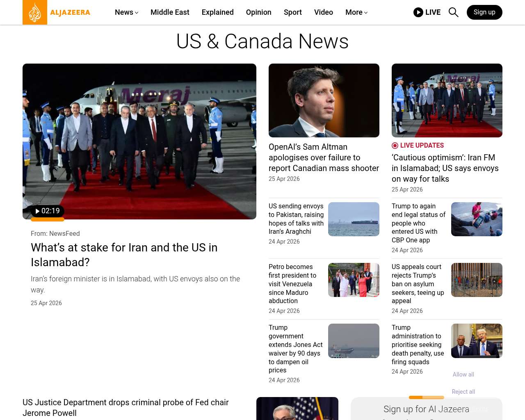525x420 pixels.
Task: Open Sam Altman apology article headline
Action: click(x=324, y=157)
